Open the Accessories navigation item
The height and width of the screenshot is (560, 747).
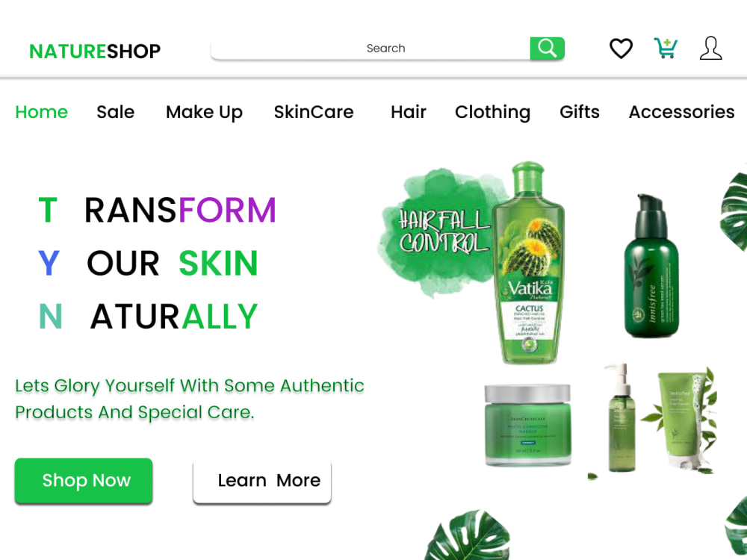681,112
